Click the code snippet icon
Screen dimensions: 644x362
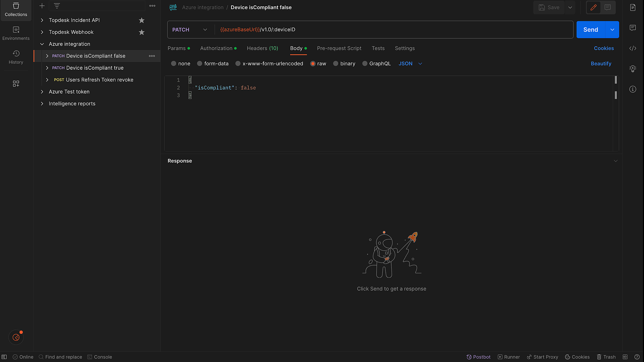[x=633, y=48]
